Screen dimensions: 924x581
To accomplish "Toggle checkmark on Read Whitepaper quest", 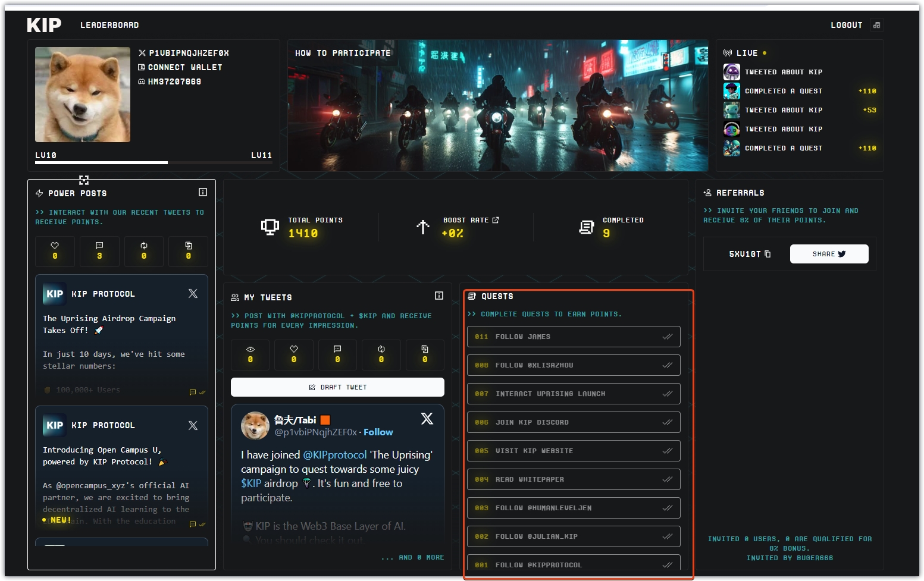I will (x=667, y=479).
